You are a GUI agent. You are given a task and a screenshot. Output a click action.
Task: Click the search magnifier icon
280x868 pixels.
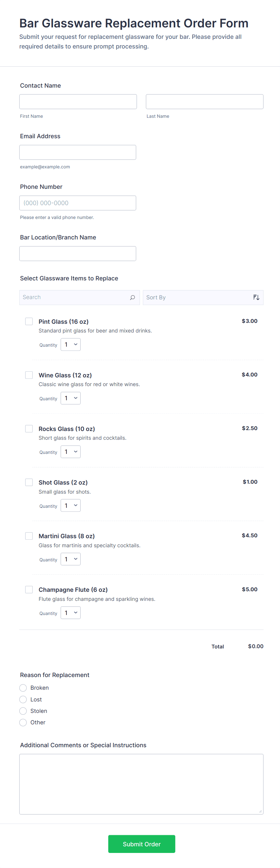[132, 298]
